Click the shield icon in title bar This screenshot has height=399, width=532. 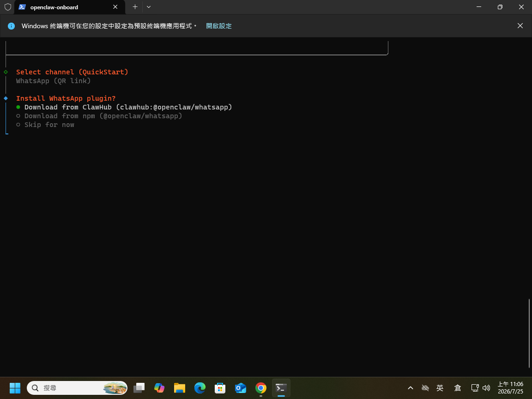pos(7,7)
